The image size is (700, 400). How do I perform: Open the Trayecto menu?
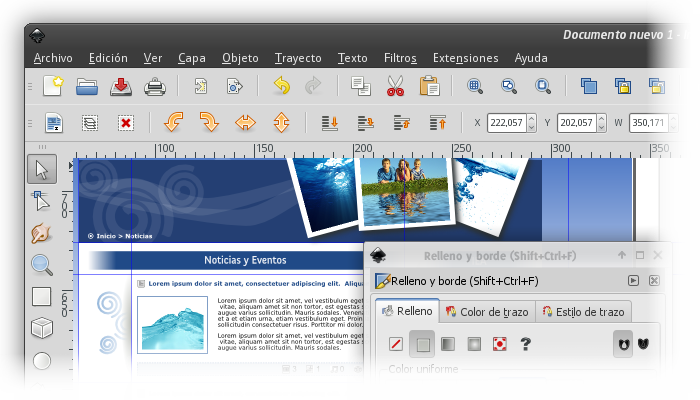pos(298,58)
